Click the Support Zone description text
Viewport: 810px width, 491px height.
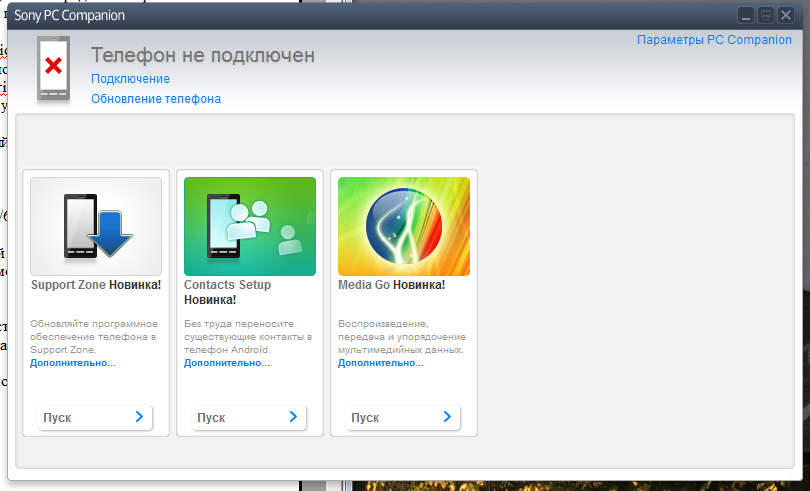94,336
